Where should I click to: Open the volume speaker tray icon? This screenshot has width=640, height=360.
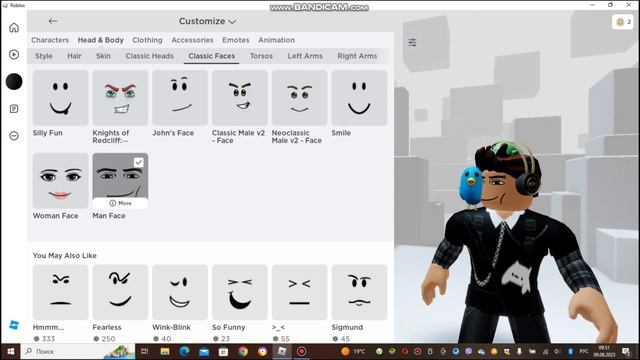tap(557, 351)
